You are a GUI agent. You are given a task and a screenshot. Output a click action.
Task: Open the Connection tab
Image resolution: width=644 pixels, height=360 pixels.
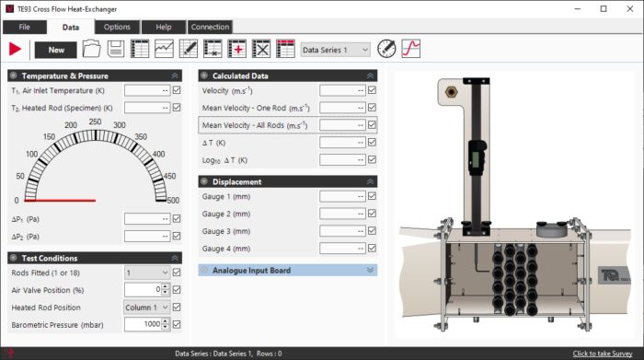click(210, 27)
